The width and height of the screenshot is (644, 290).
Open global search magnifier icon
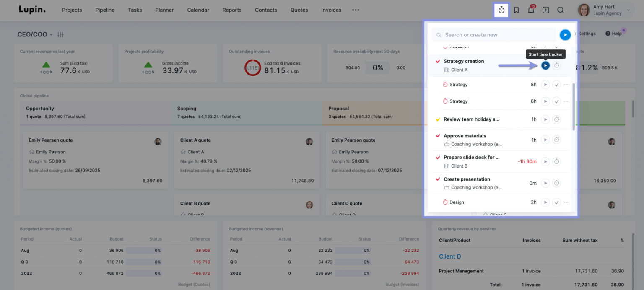(561, 10)
